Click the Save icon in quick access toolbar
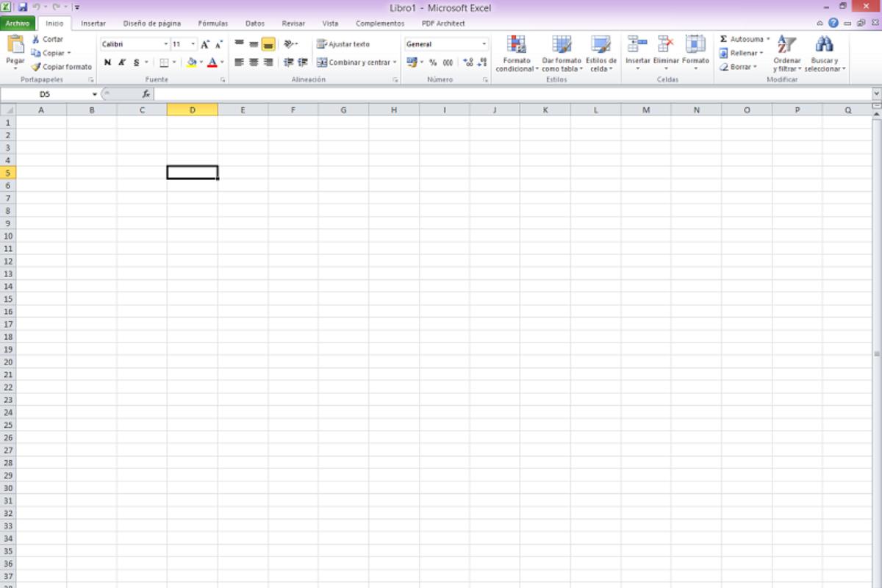 22,7
